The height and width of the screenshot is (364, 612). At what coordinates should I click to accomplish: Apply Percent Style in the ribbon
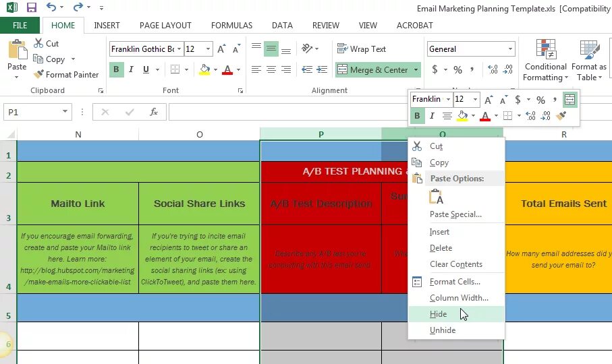tap(458, 69)
